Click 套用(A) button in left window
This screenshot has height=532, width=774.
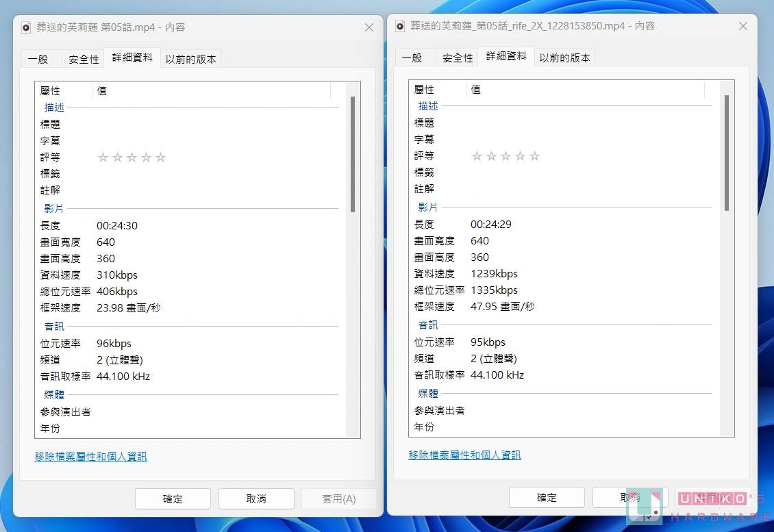coord(339,499)
